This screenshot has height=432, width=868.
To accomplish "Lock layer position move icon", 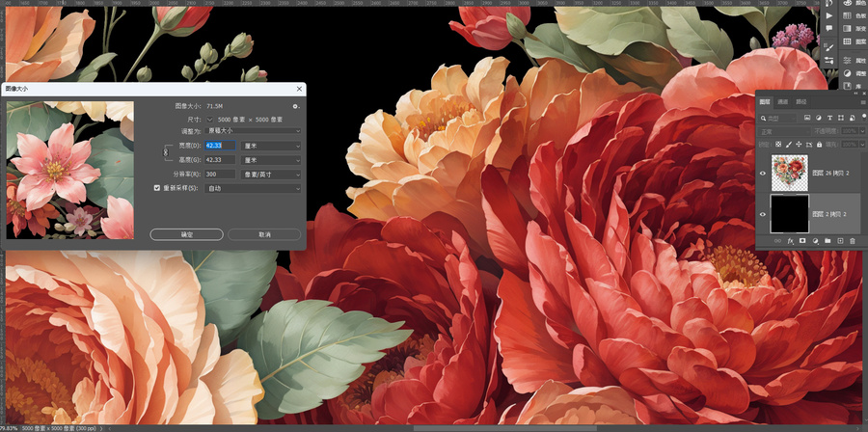I will [799, 145].
